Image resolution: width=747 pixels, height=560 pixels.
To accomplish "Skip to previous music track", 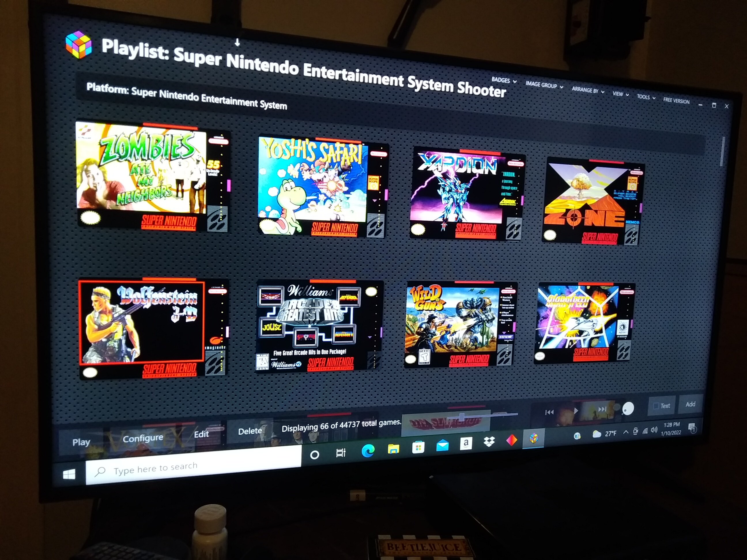I will [550, 412].
